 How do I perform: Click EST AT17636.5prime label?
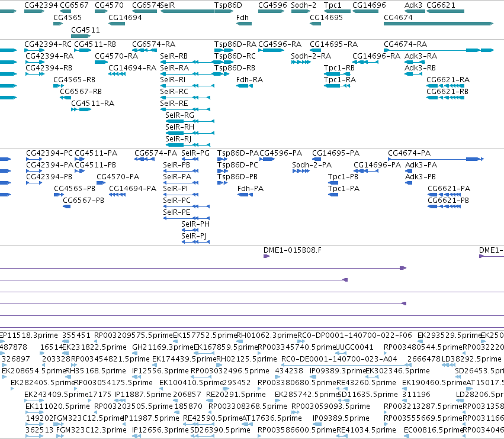coord(272,418)
